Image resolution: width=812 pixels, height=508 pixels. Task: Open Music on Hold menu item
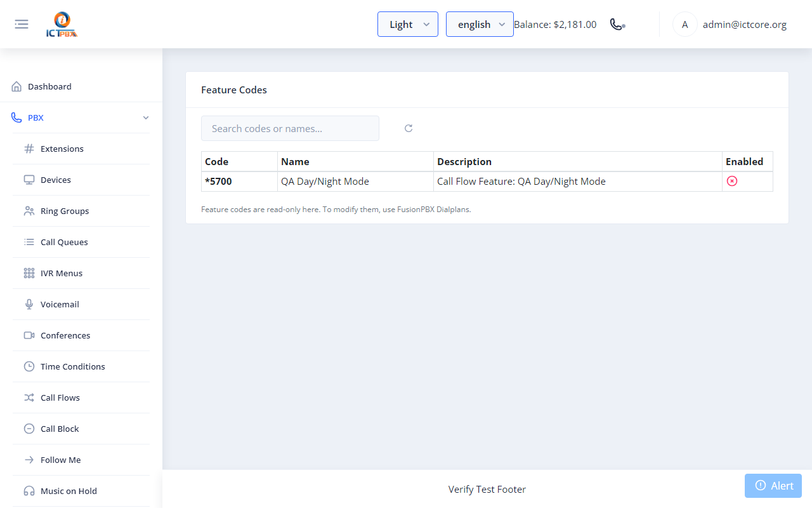tap(81, 491)
